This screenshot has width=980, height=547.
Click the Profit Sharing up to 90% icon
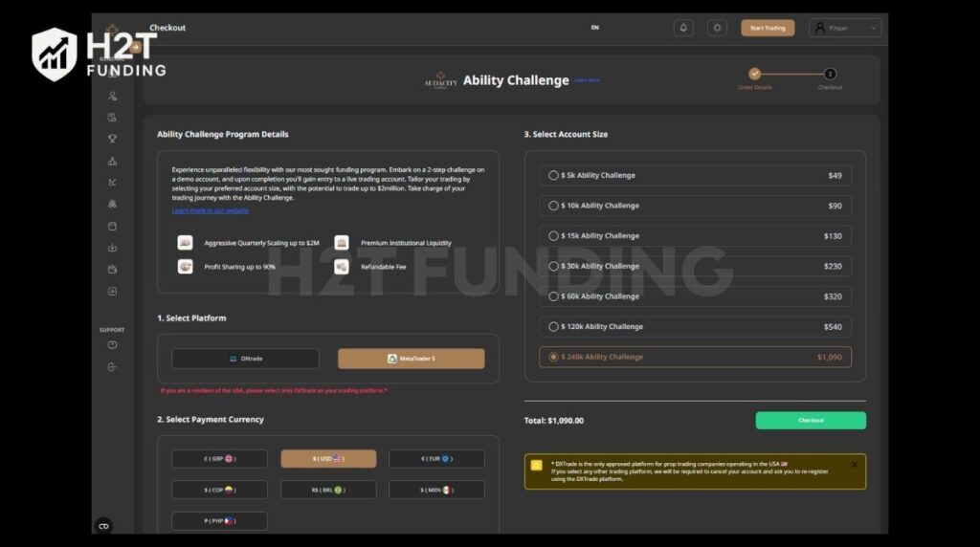click(185, 267)
